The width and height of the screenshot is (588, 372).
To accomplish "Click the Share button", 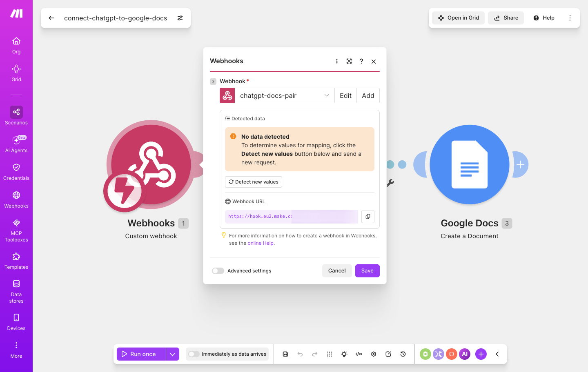I will 506,18.
